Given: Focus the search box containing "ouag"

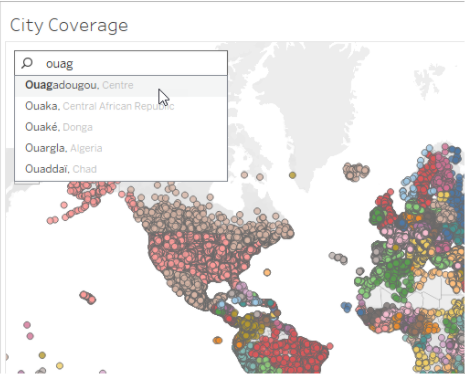Looking at the screenshot, I should [x=121, y=63].
